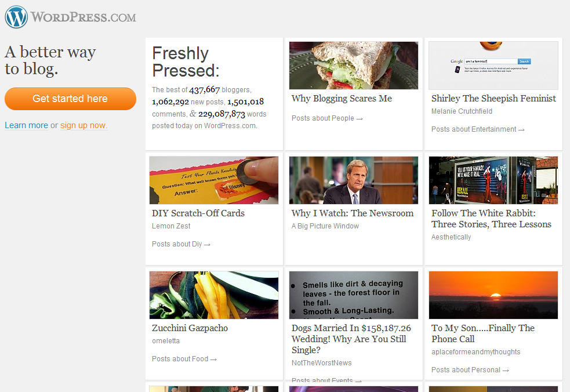
Task: Click the Get started here button
Action: [x=70, y=99]
